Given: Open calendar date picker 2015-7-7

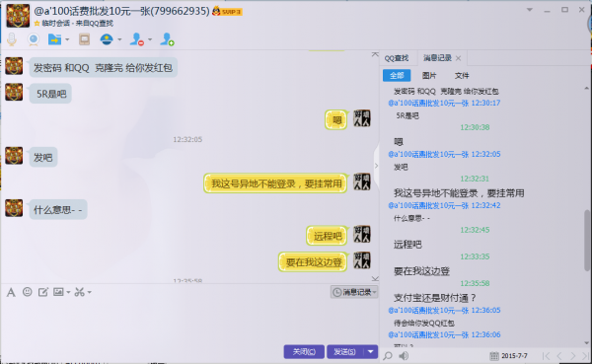Looking at the screenshot, I should pos(509,356).
